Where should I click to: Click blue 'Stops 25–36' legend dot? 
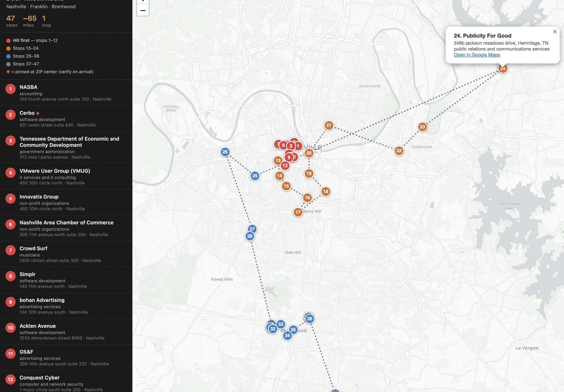pos(8,56)
